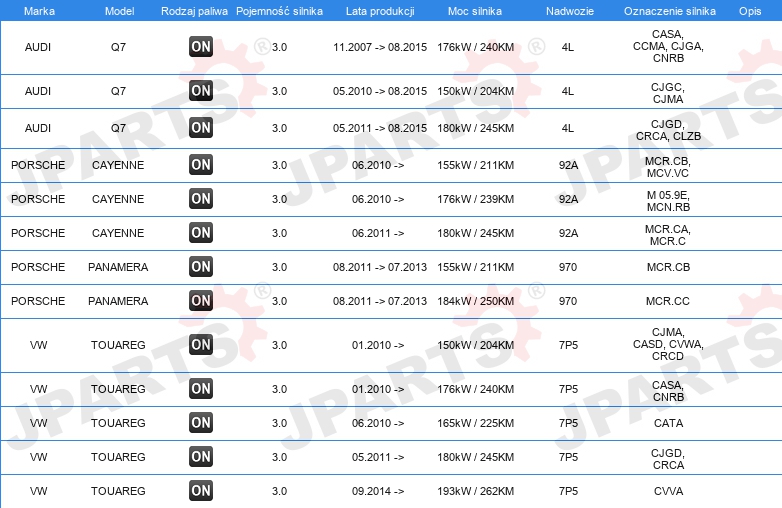Click body code 7P5 in CATA row
This screenshot has width=782, height=508.
click(568, 423)
